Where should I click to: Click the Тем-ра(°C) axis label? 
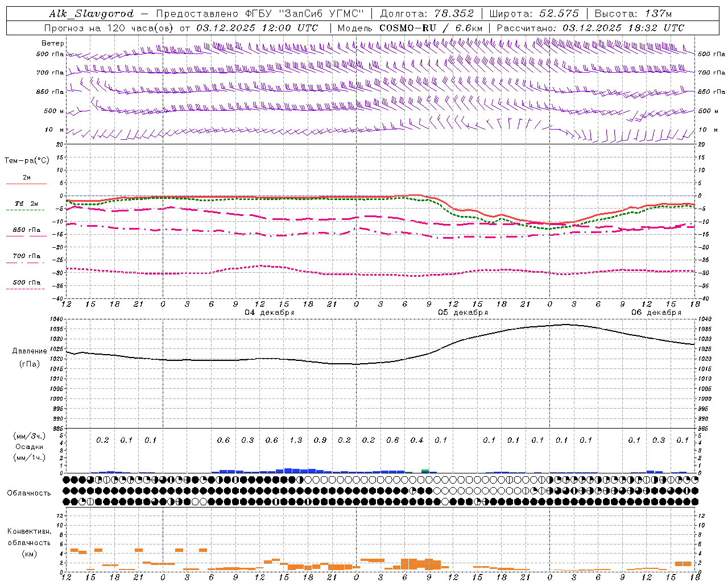27,161
